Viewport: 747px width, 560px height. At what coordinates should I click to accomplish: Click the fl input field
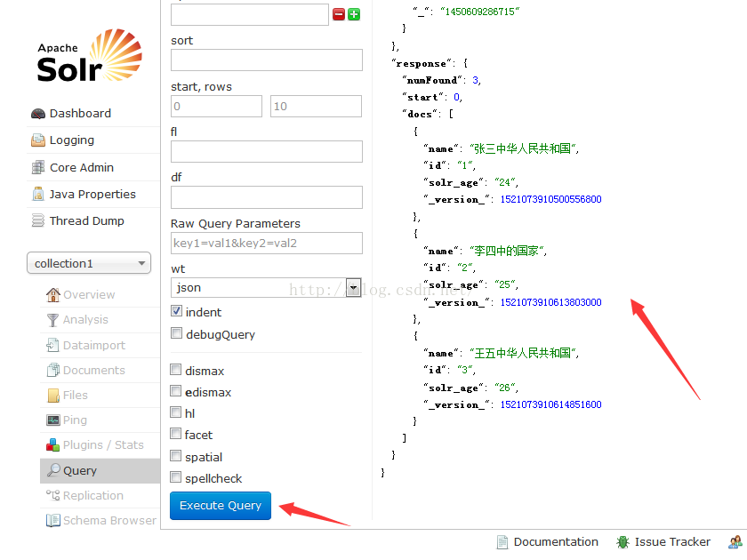pos(267,151)
